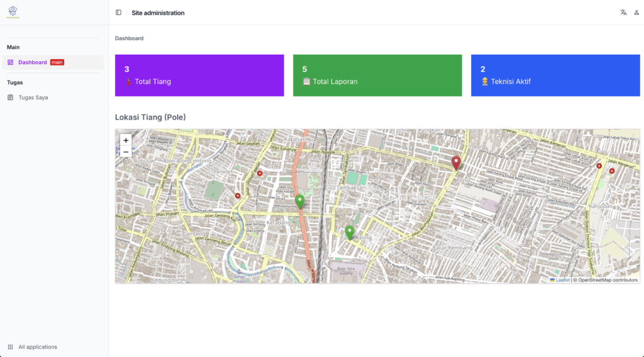Open All applications link
The image size is (644, 357).
pyautogui.click(x=37, y=347)
